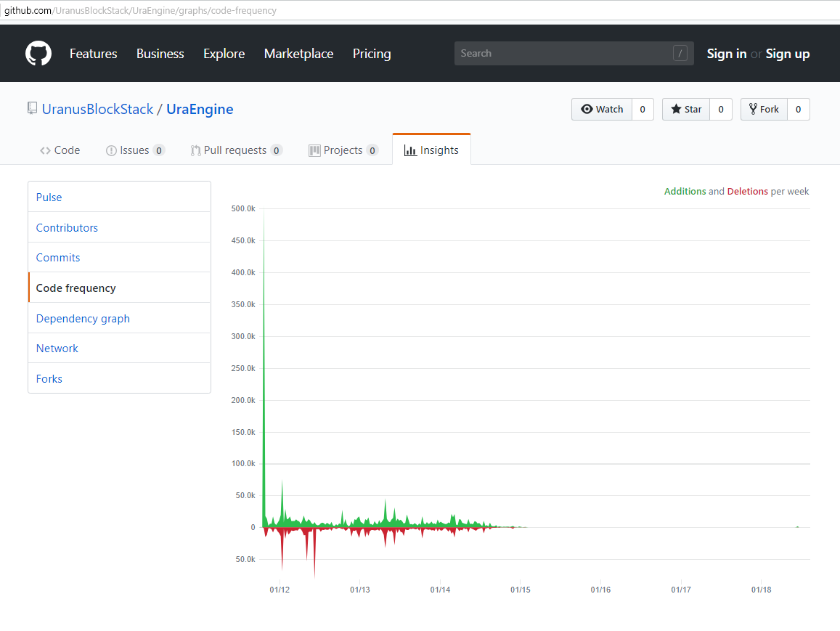Click the Issues count badge 0
The image size is (840, 631).
point(158,150)
